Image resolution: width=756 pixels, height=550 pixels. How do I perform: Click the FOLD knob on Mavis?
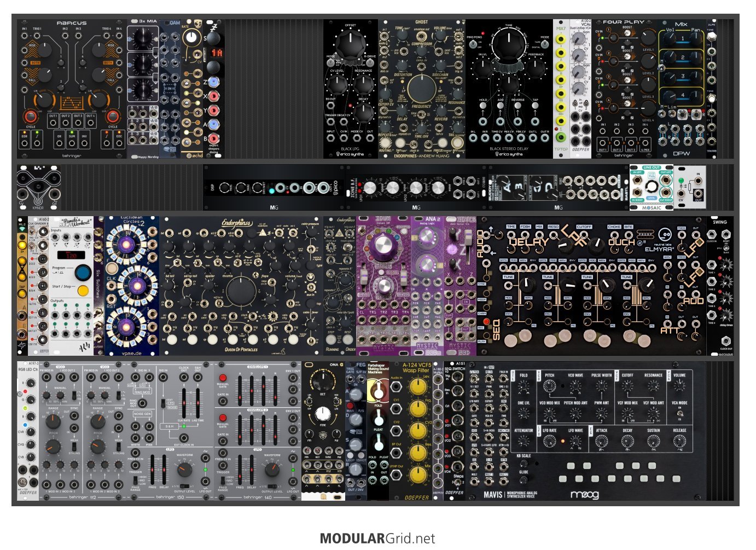[524, 387]
